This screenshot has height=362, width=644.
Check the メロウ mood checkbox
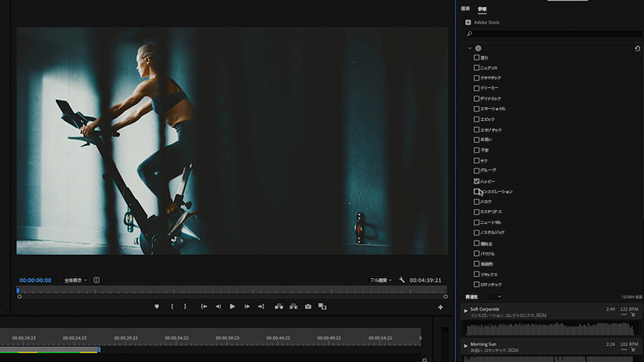(x=477, y=202)
